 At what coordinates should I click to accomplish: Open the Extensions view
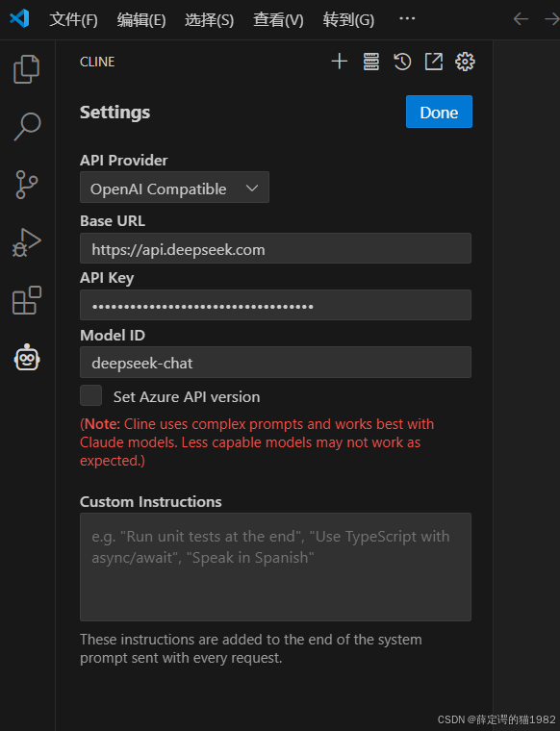(27, 300)
